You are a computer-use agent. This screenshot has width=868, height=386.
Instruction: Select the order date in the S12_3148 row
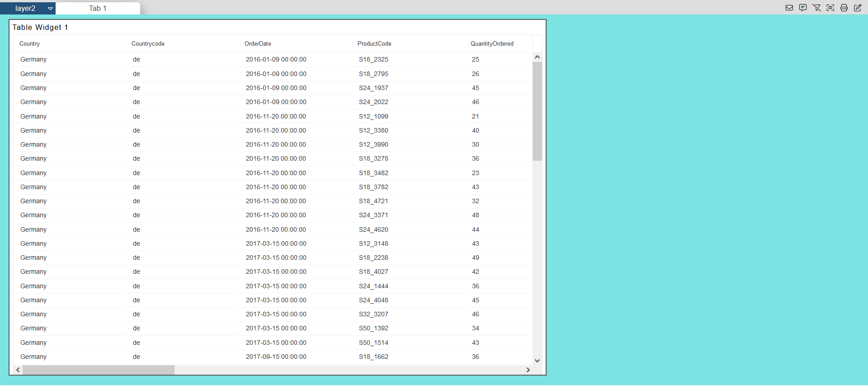[x=276, y=243]
